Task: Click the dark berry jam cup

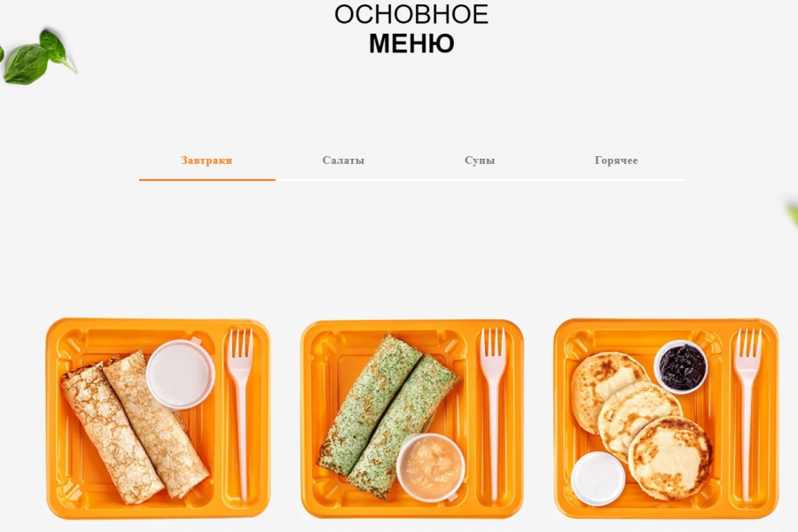Action: click(x=681, y=366)
